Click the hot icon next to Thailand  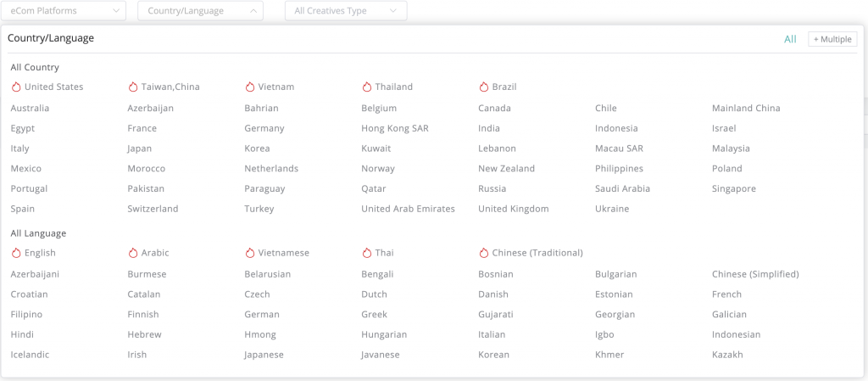point(366,87)
